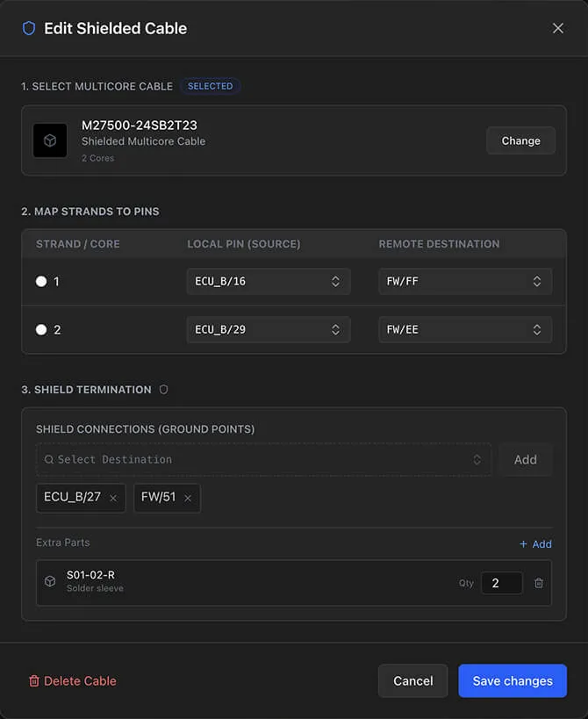Remove the ECU_B/27 ground point tag
This screenshot has width=588, height=719.
point(113,498)
